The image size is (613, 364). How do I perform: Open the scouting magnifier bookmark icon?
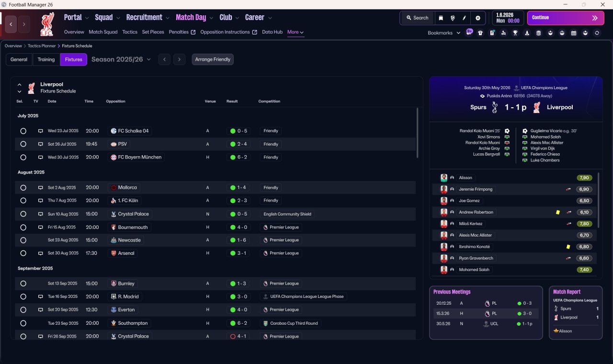click(x=503, y=33)
